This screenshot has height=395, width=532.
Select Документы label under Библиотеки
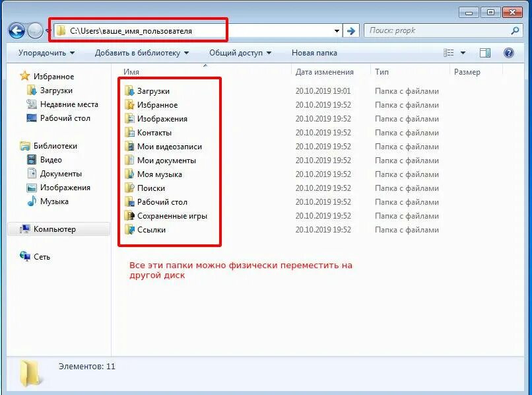61,174
